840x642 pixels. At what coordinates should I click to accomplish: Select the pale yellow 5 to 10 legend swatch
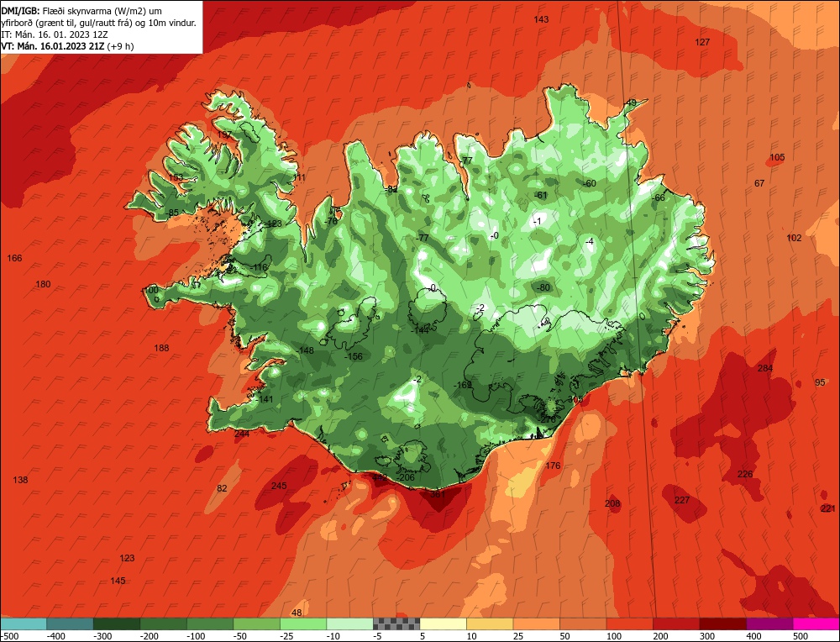443,624
